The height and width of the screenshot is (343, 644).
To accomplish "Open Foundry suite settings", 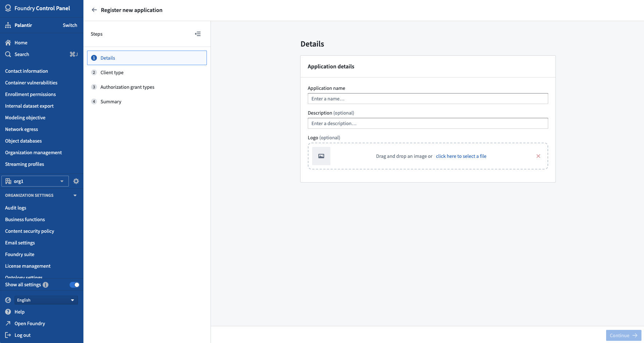I will pyautogui.click(x=20, y=254).
